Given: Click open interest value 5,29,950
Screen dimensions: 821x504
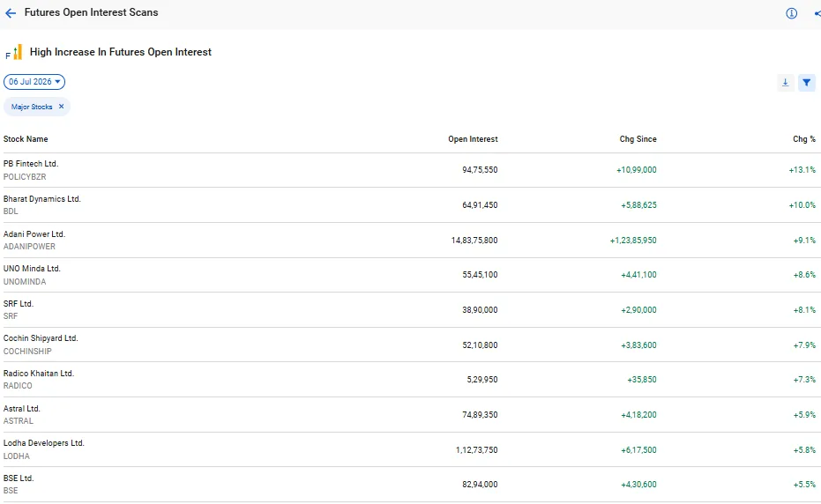Looking at the screenshot, I should pos(482,380).
